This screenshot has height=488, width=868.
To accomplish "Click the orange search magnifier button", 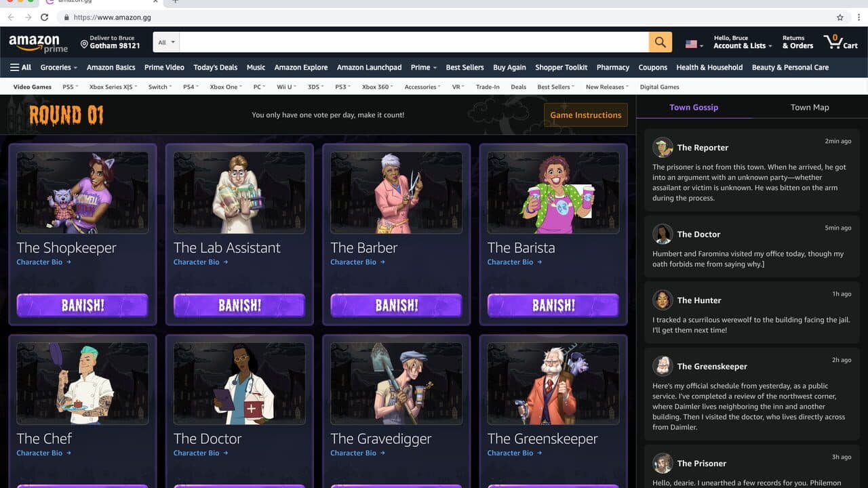I will click(x=660, y=42).
